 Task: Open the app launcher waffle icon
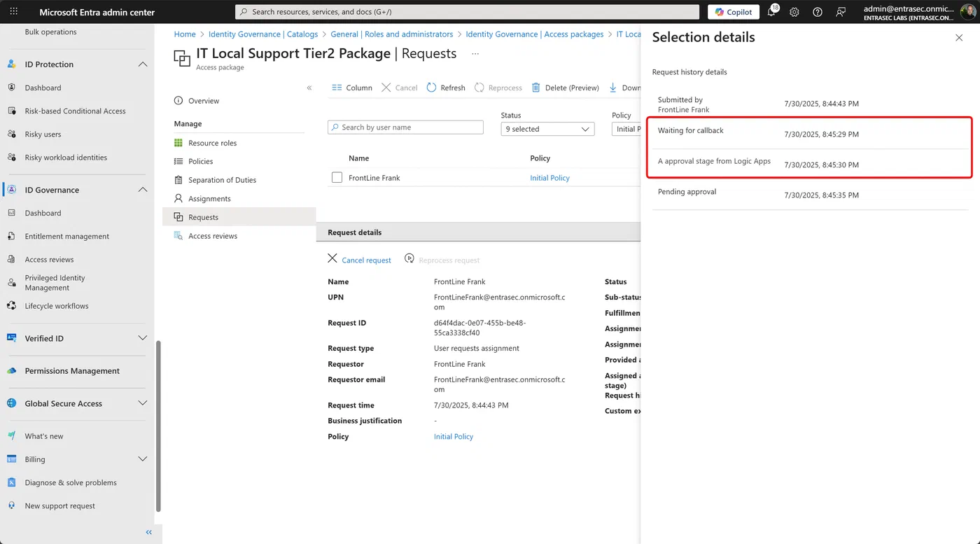pos(13,12)
